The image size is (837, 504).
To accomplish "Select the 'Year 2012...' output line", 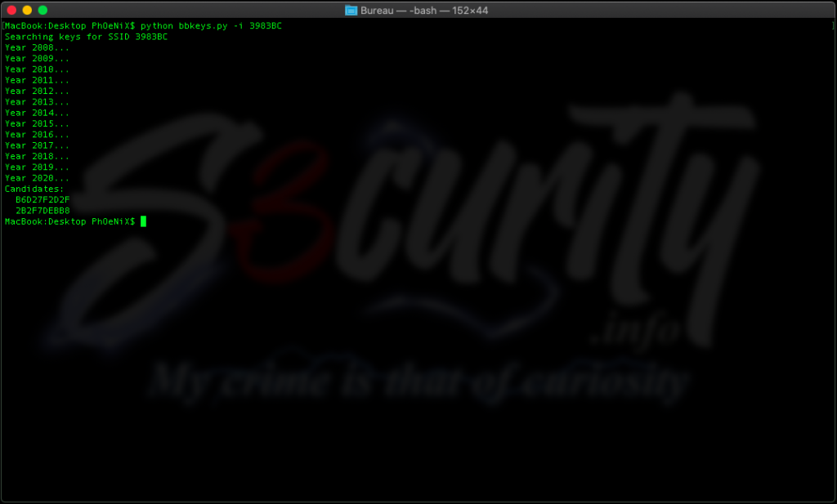I will [37, 91].
